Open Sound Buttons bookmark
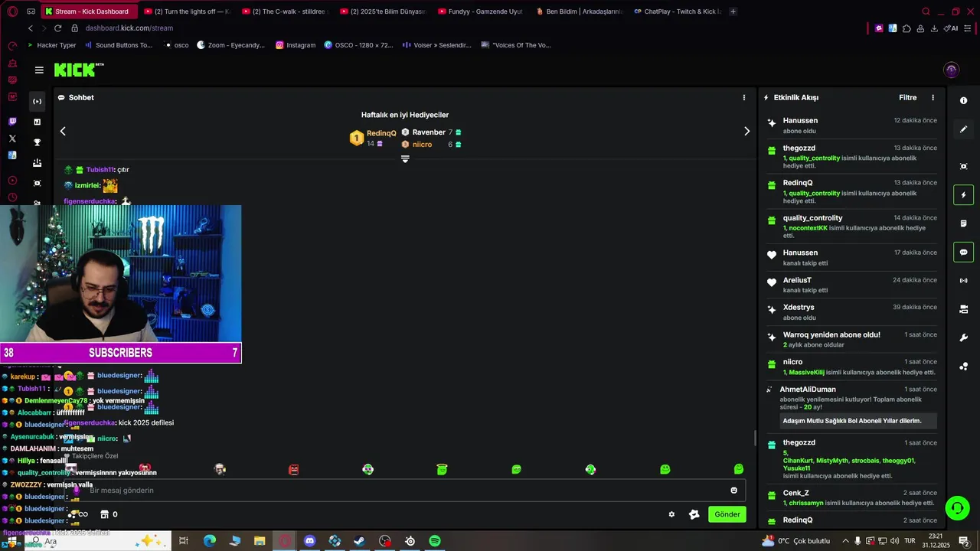 point(118,45)
